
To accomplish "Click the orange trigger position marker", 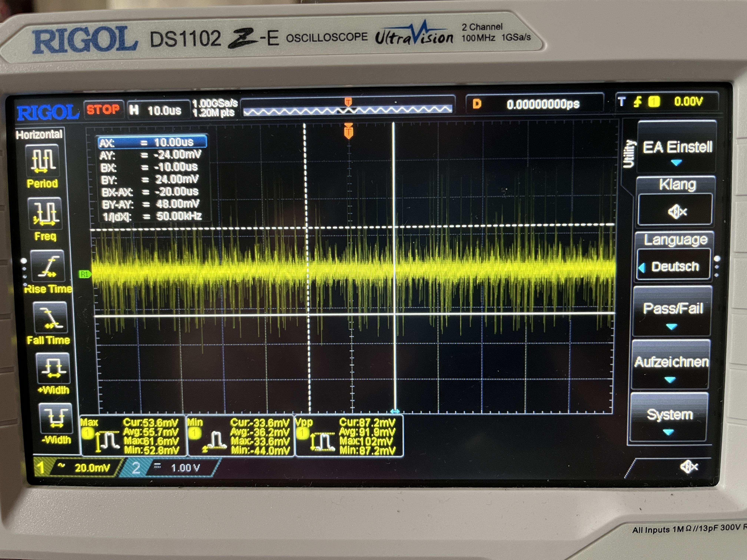I will click(x=348, y=131).
